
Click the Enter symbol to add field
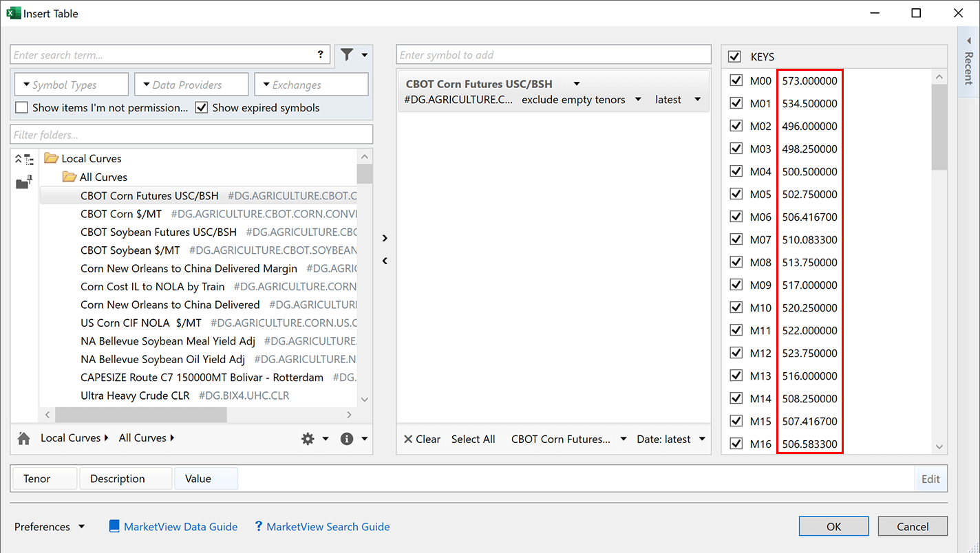tap(553, 55)
